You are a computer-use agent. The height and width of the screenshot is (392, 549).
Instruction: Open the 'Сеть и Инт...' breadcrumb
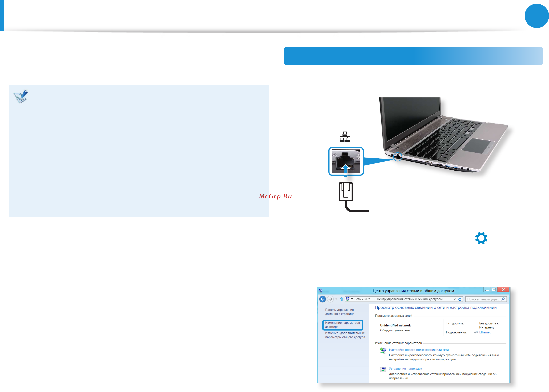point(363,299)
